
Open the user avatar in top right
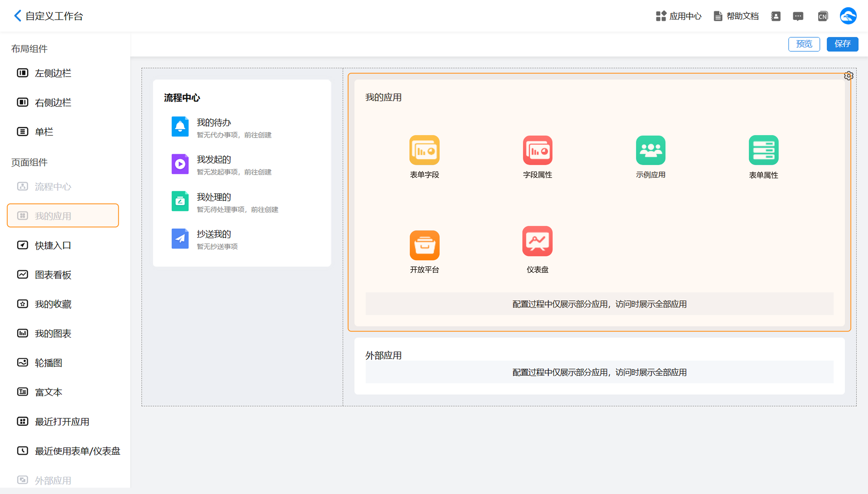[848, 16]
